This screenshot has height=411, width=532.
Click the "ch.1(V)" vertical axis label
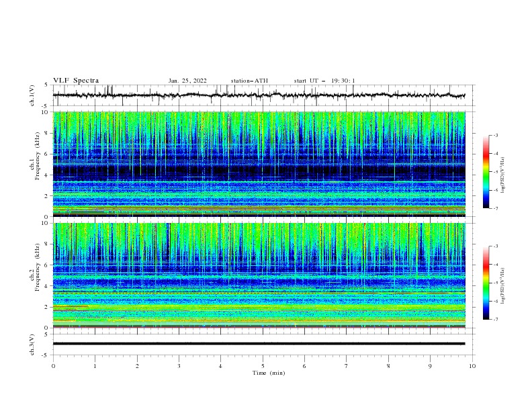(x=32, y=95)
